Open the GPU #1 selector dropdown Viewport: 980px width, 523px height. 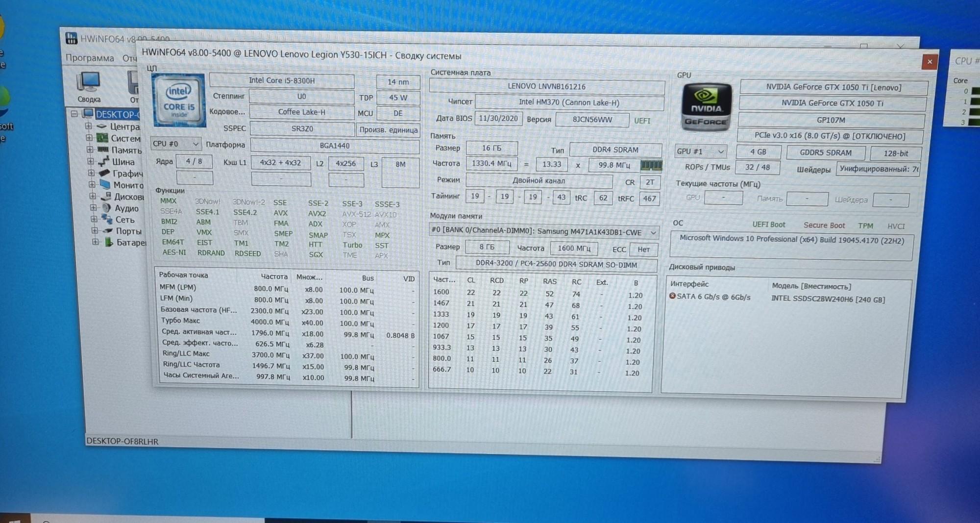point(700,151)
